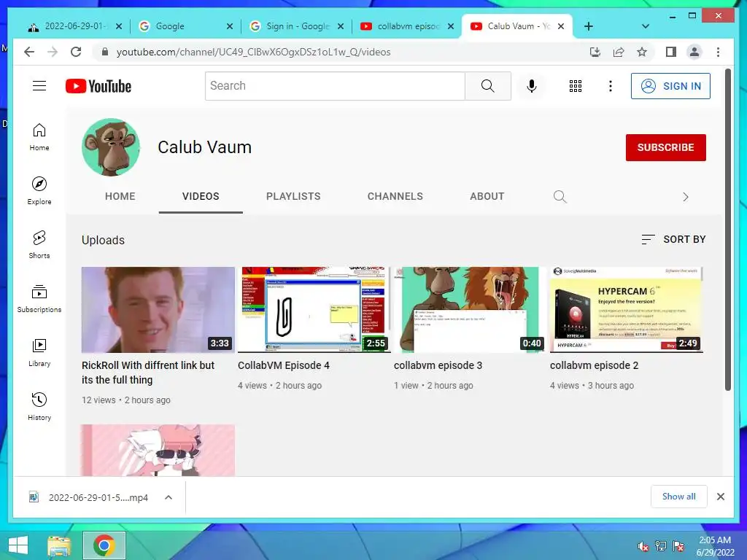Close the collabvm episode tab
The width and height of the screenshot is (747, 560).
pyautogui.click(x=451, y=26)
